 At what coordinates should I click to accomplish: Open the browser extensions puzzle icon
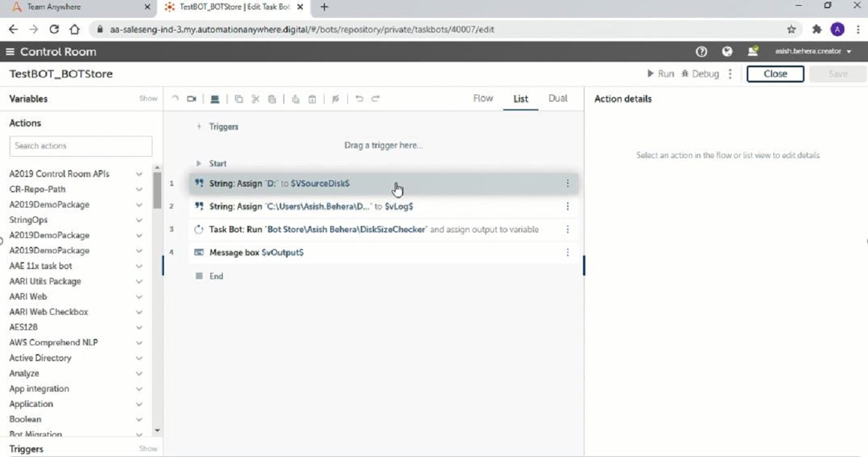817,29
